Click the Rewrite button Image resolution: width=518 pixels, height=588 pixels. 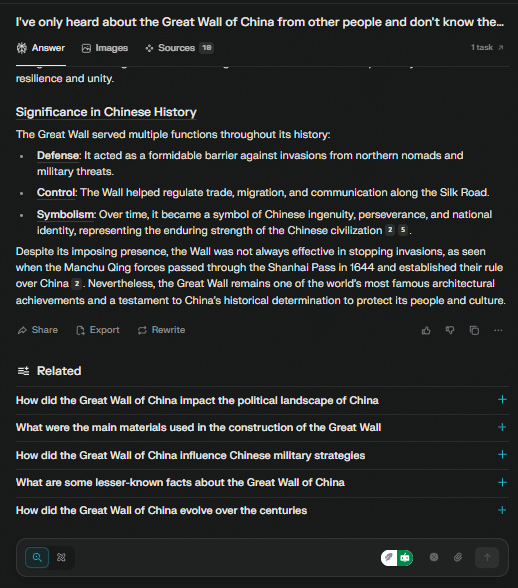click(161, 330)
